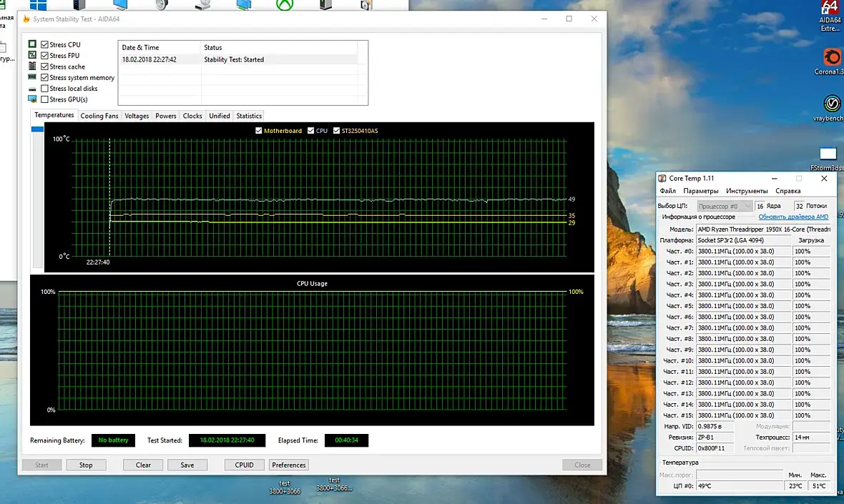Screen dimensions: 844x504
Task: Enable the Stress local disks checkbox
Action: click(x=44, y=88)
